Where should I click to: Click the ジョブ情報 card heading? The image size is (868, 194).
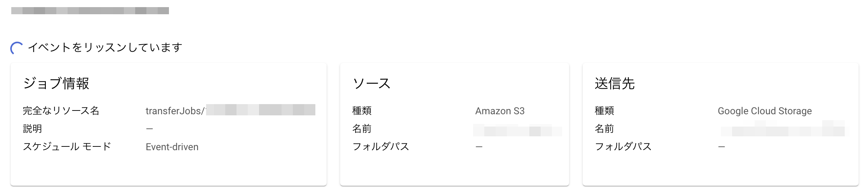click(x=56, y=83)
